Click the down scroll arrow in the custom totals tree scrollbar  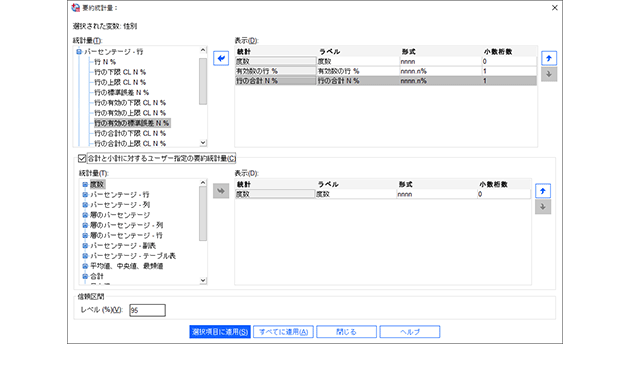(203, 280)
